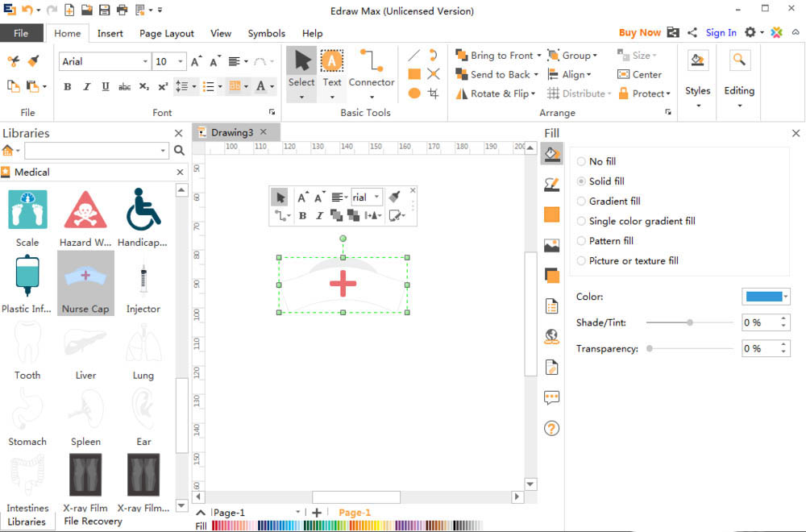Screen dimensions: 806x532
Task: Expand the font name Arial dropdown
Action: [x=145, y=62]
